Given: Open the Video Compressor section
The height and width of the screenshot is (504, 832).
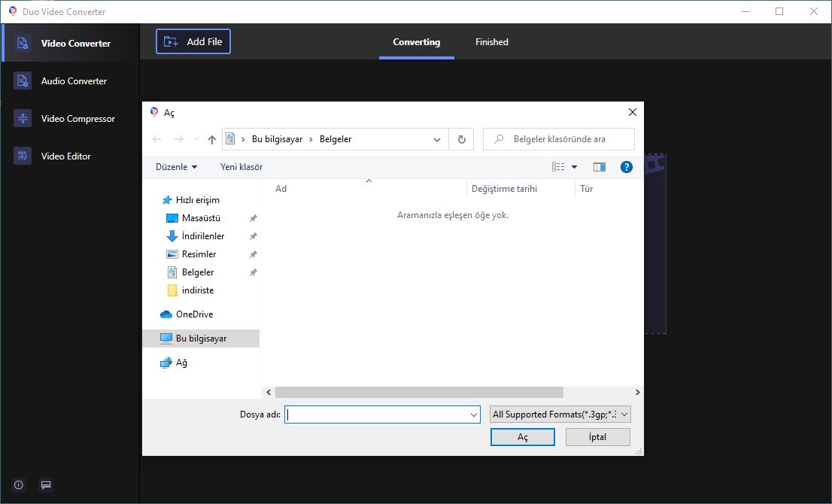Looking at the screenshot, I should pos(70,119).
